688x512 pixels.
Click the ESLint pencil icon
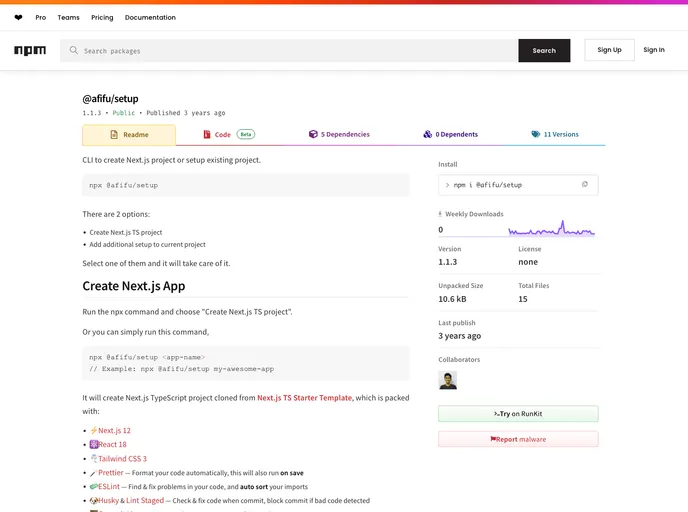pyautogui.click(x=93, y=487)
